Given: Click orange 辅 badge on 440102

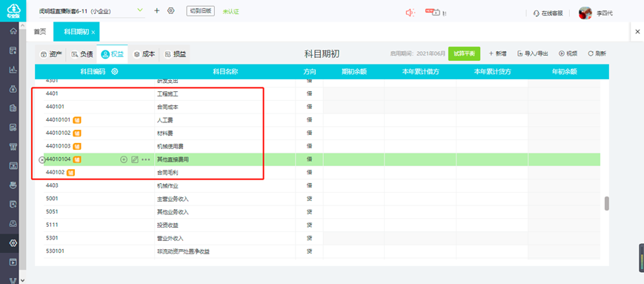Looking at the screenshot, I should click(70, 173).
